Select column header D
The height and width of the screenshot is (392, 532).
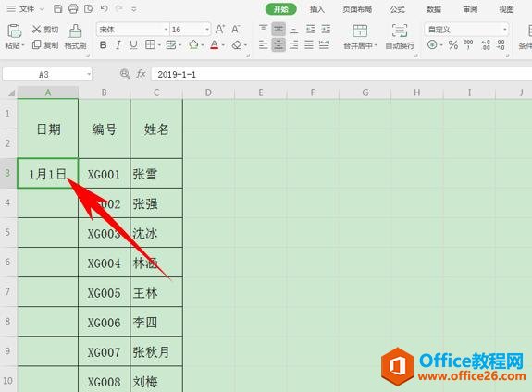point(208,92)
